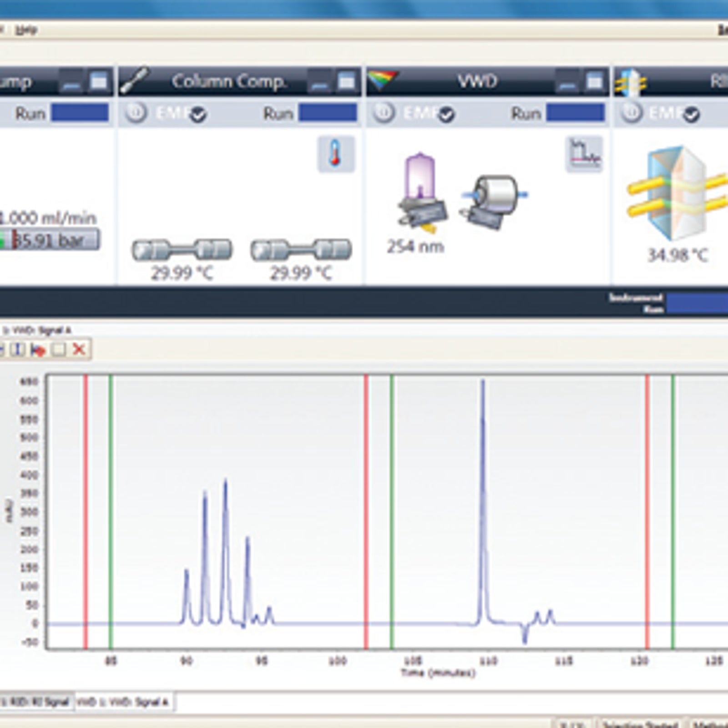The height and width of the screenshot is (728, 728).
Task: Minimize the VWD panel
Action: pyautogui.click(x=567, y=82)
